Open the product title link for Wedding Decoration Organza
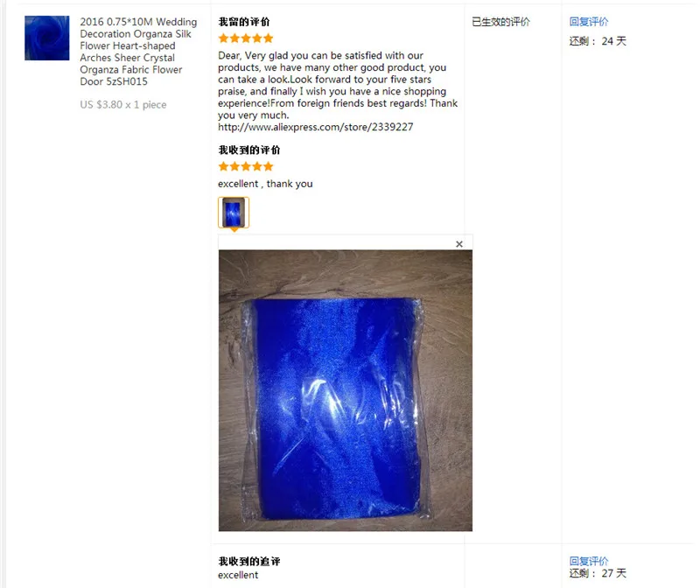The image size is (700, 588). 138,52
